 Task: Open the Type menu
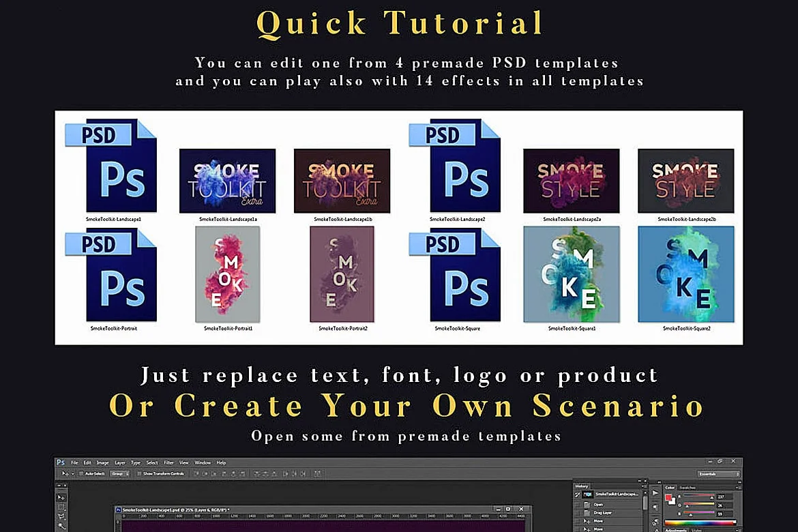click(135, 462)
